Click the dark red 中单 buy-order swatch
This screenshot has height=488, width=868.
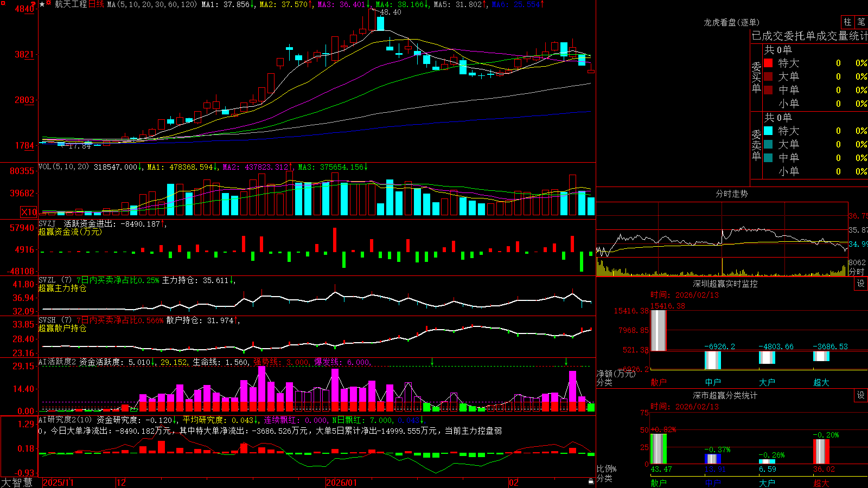[x=768, y=90]
